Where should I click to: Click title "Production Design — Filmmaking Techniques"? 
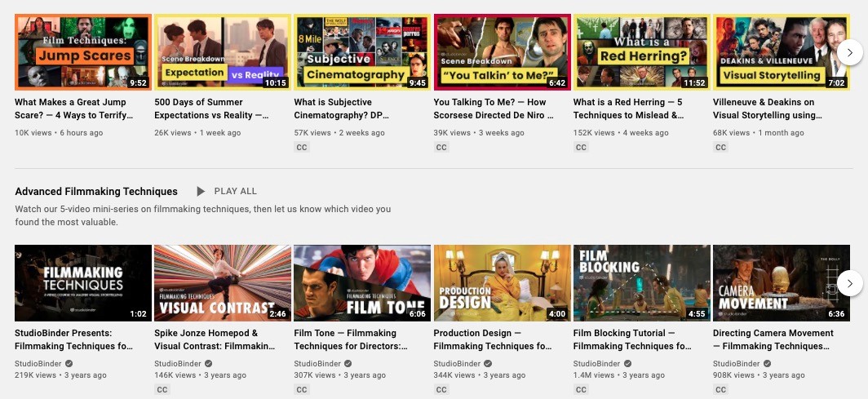tap(493, 339)
